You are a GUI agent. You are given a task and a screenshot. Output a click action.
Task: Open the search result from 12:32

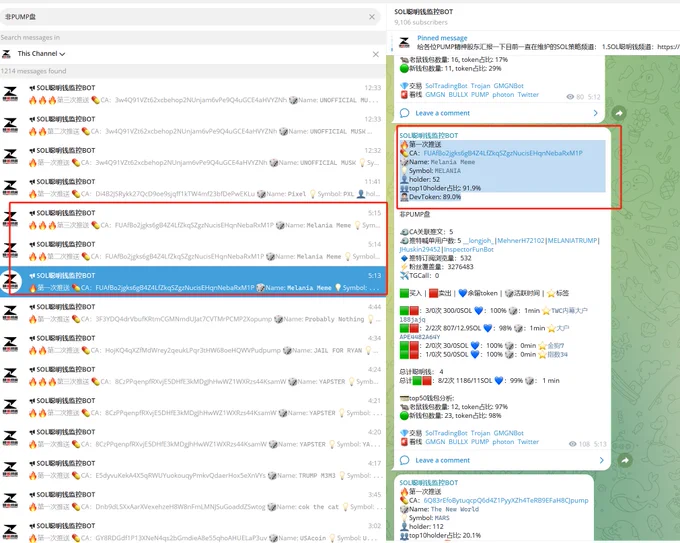(x=193, y=157)
